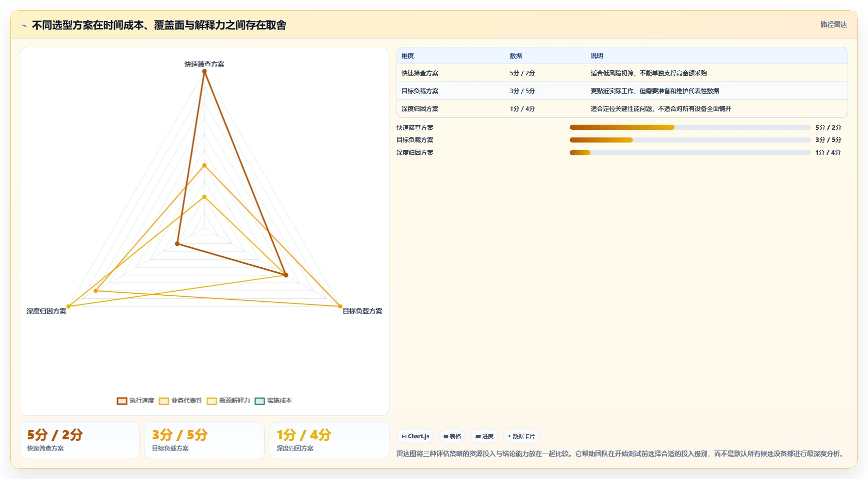The height and width of the screenshot is (479, 868).
Task: Click the 1分 / 4分 value beside the progress bar
Action: coord(828,153)
